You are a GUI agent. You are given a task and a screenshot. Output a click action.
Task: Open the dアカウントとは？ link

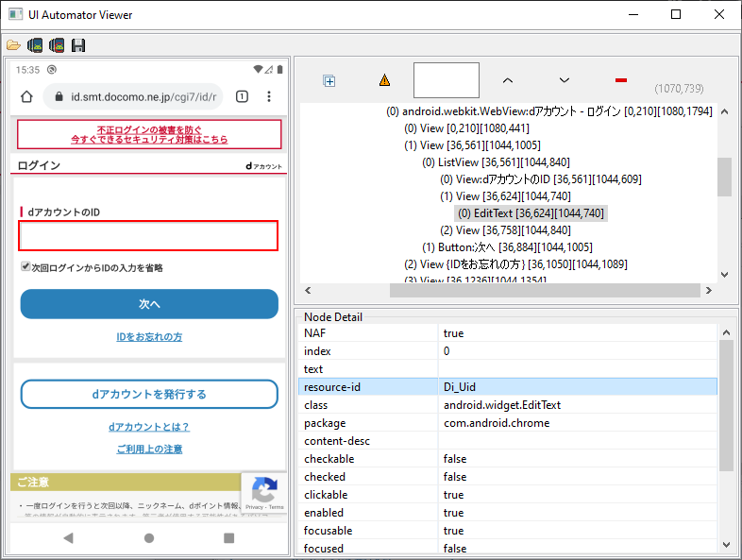[149, 427]
